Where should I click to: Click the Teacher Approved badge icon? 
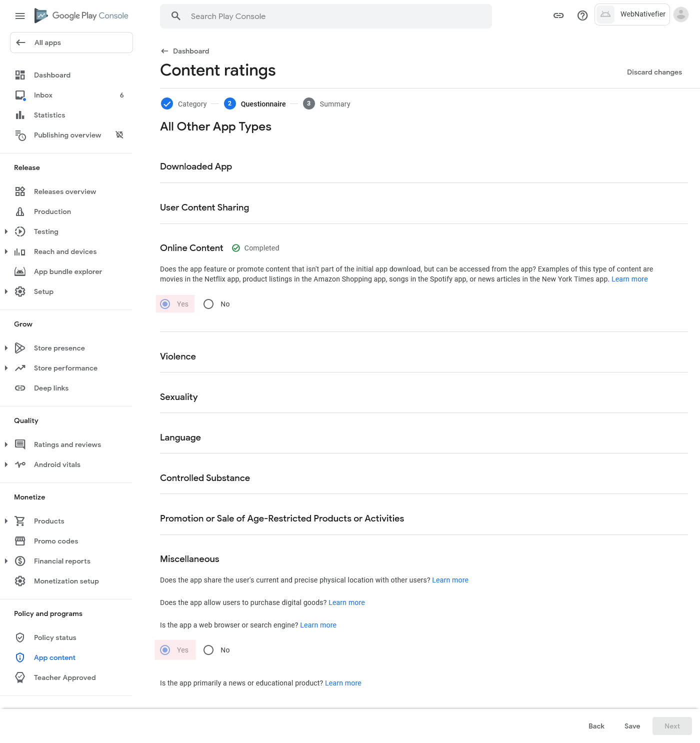click(x=20, y=677)
